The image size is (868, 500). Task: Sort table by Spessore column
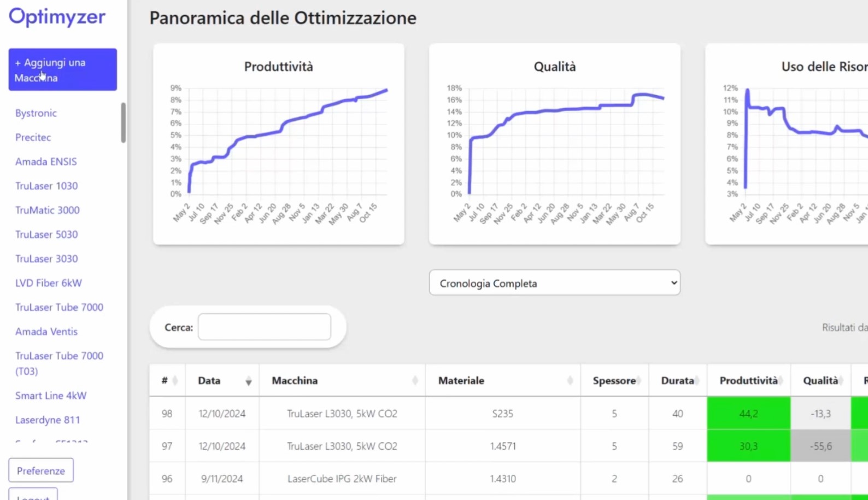(x=614, y=381)
